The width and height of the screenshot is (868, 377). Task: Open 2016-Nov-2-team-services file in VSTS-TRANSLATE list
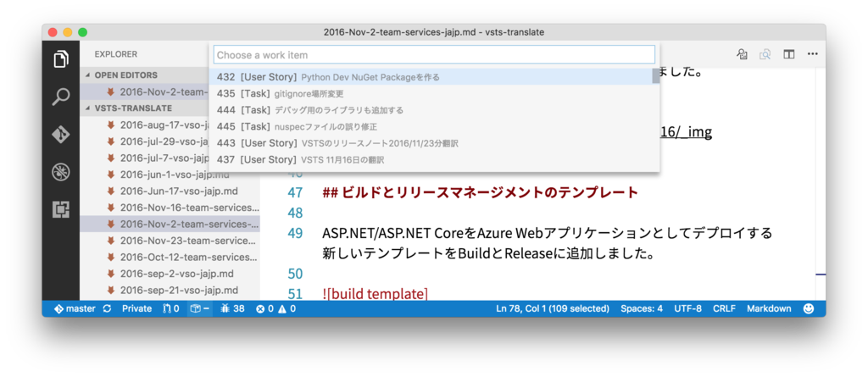[x=170, y=225]
